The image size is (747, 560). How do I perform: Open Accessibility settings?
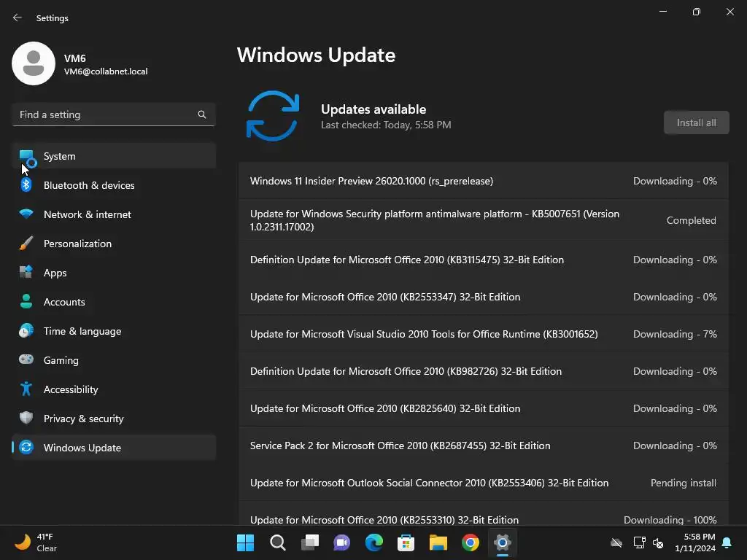click(x=114, y=389)
